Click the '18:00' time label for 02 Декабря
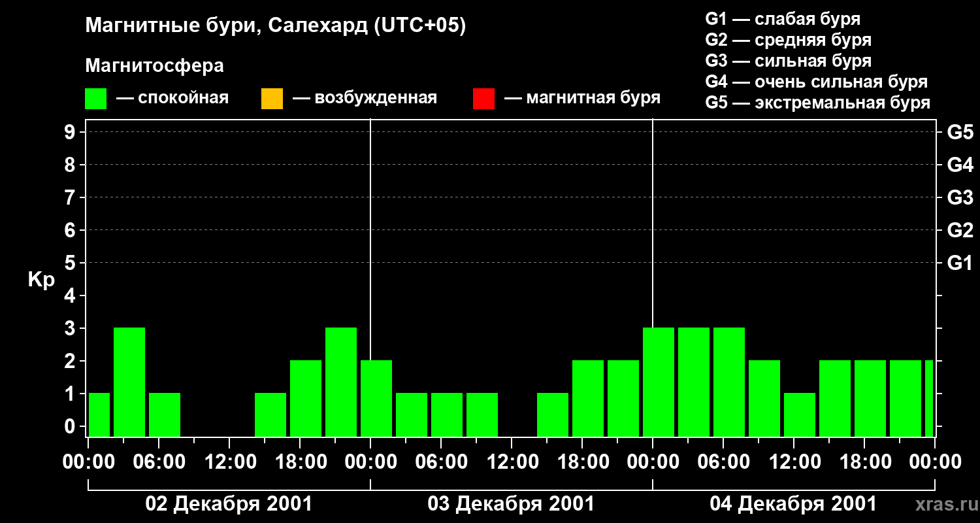Screen dimensions: 980x523 tap(300, 462)
